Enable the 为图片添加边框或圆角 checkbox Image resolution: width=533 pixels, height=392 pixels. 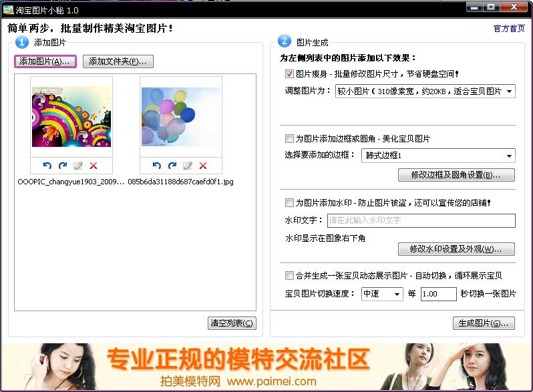(289, 139)
